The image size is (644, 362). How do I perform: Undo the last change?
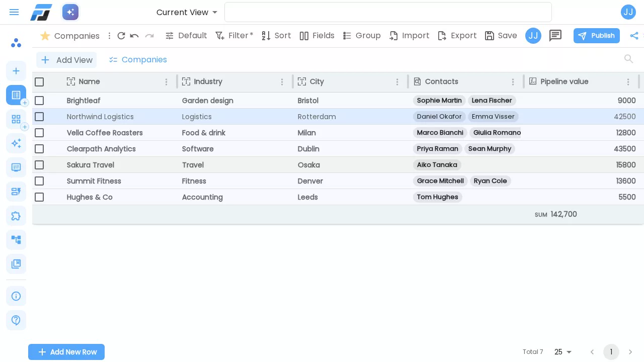pos(134,36)
